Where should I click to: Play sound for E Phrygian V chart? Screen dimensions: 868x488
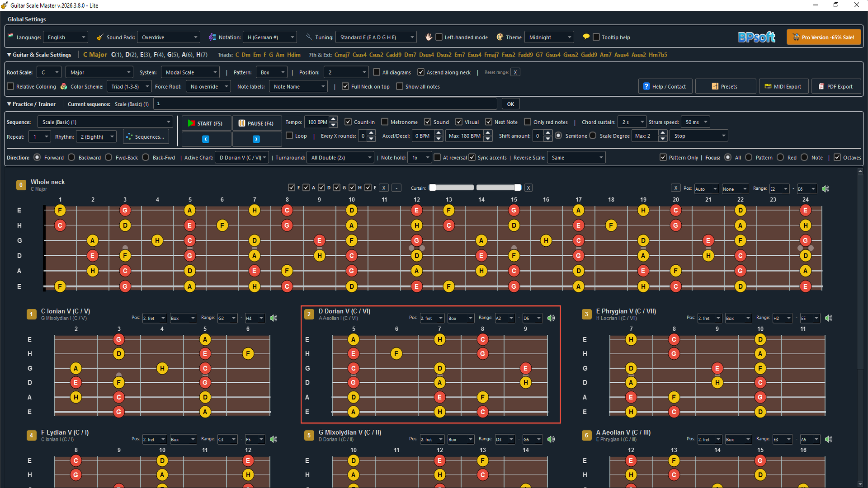[x=829, y=318]
